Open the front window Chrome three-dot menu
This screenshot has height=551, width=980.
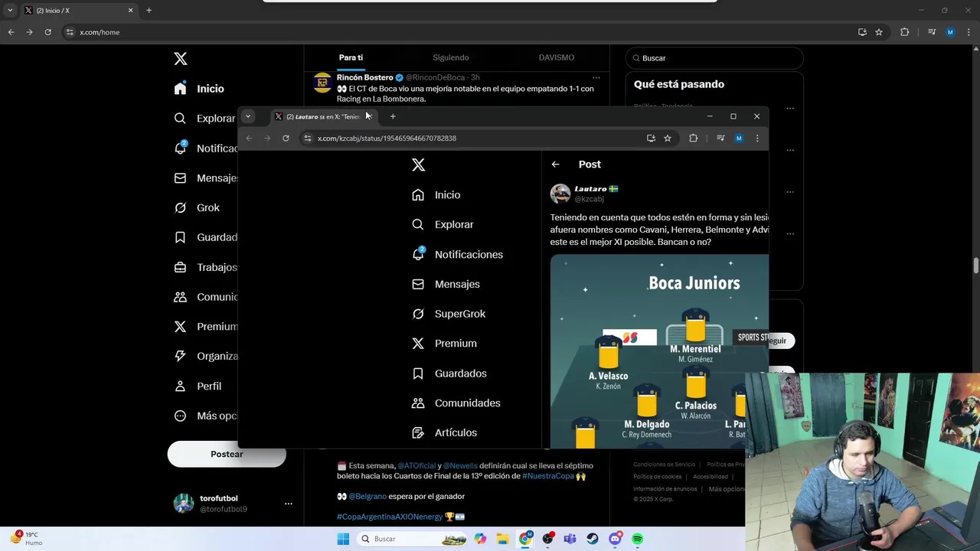757,139
